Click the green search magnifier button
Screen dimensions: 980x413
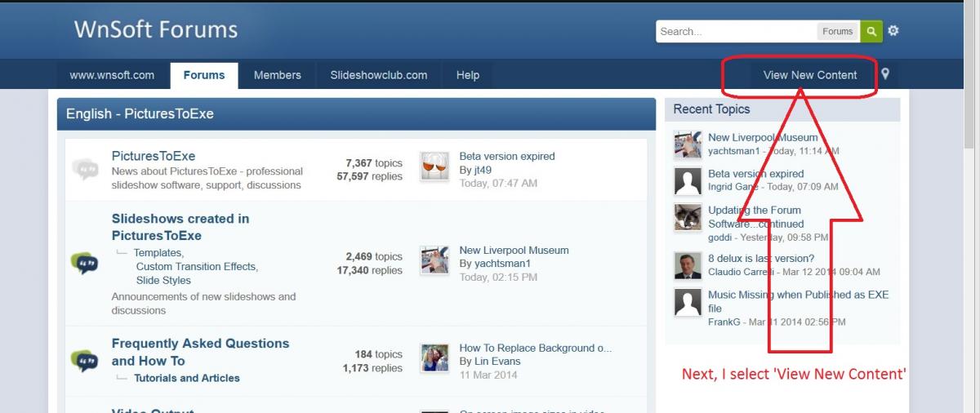click(871, 31)
